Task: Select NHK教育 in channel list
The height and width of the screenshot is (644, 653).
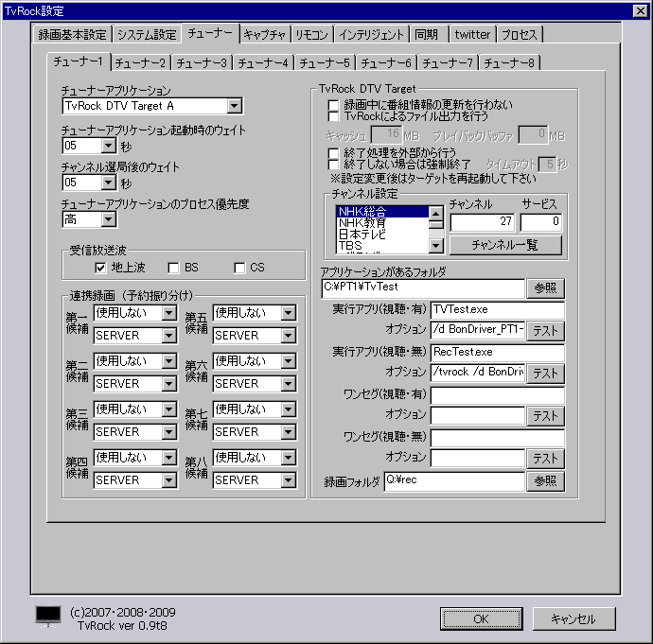Action: (x=382, y=223)
